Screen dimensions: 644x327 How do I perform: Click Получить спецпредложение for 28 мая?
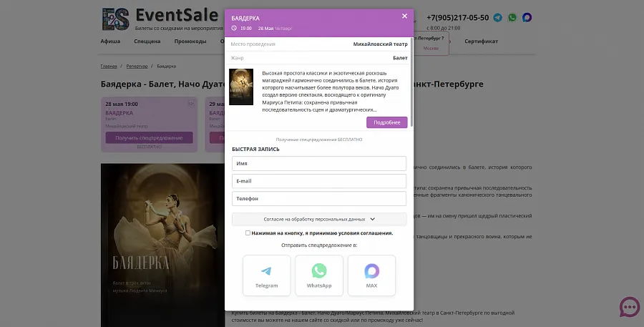click(149, 137)
